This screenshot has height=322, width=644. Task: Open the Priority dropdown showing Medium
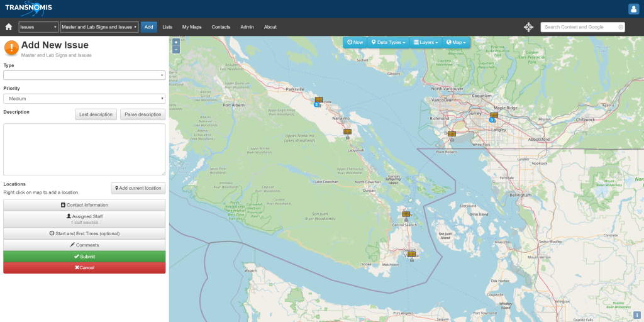(x=84, y=99)
